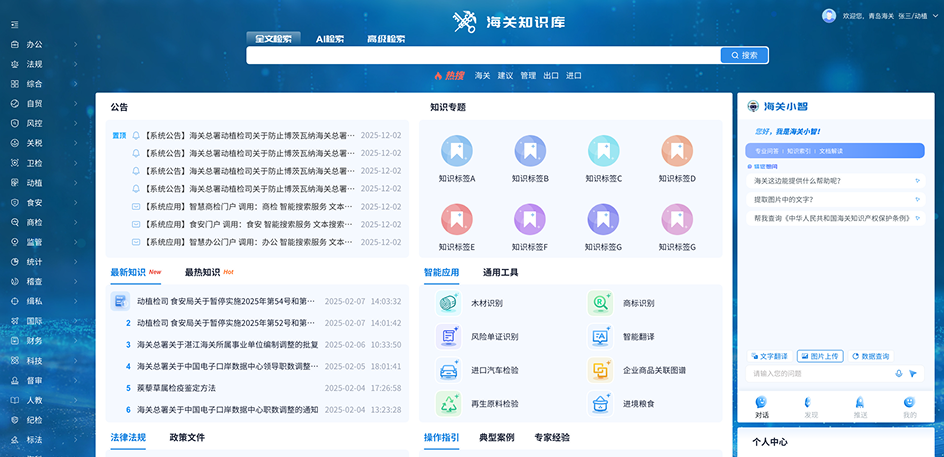Open the 进境粮食 application
Image resolution: width=944 pixels, height=457 pixels.
(600, 403)
